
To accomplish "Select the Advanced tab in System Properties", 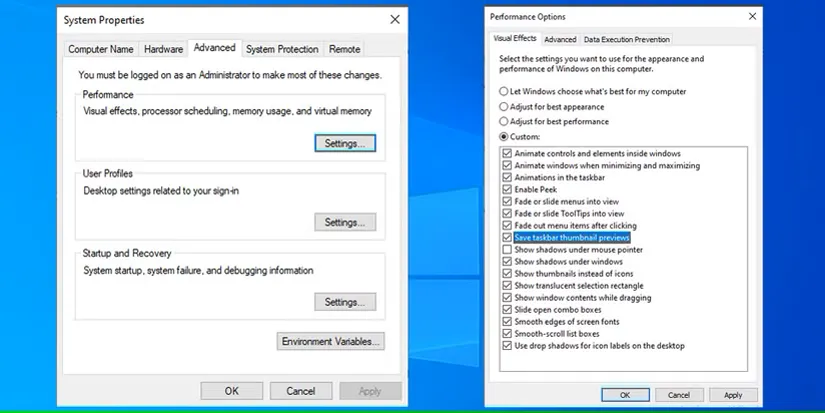I will click(215, 48).
